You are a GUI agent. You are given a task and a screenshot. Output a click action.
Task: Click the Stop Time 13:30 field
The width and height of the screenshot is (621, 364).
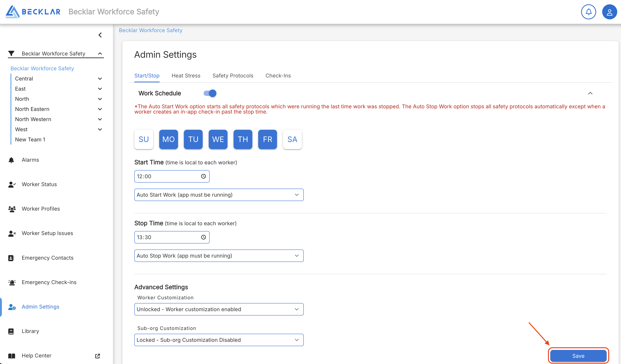(172, 237)
